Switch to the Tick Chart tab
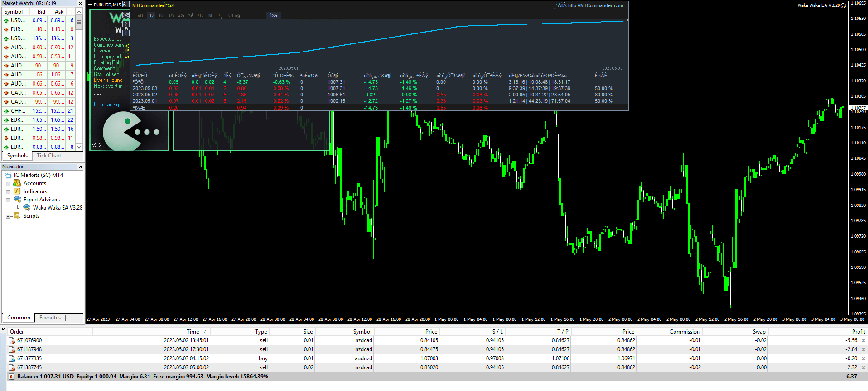The image size is (868, 391). [49, 156]
